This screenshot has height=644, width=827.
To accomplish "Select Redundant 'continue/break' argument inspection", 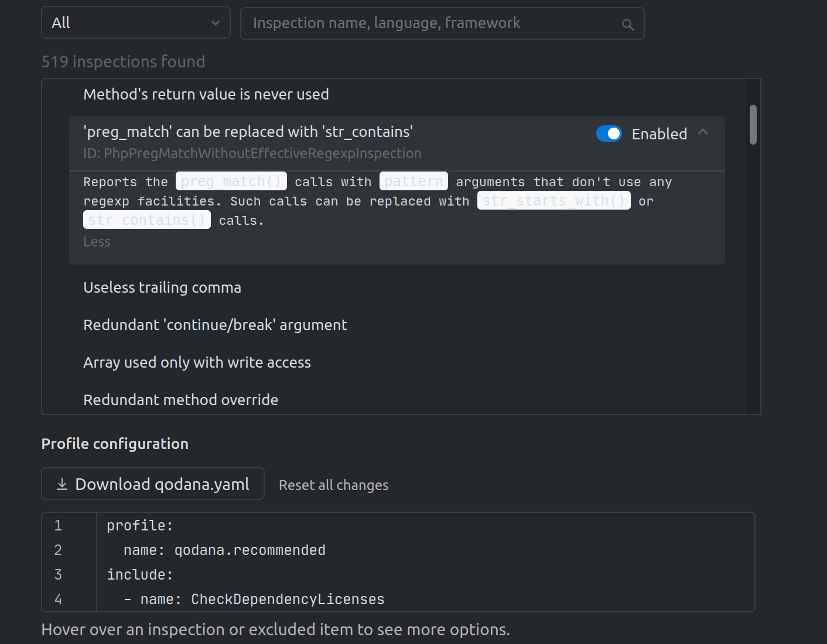I will point(215,325).
